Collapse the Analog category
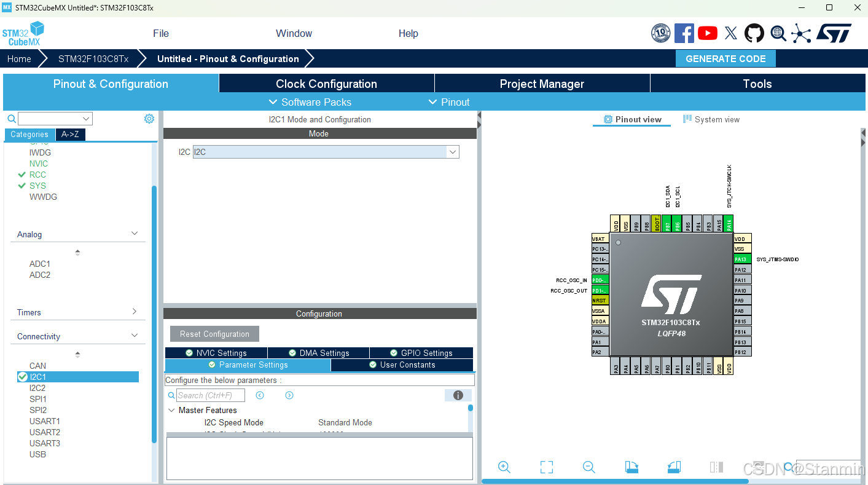 click(x=135, y=234)
